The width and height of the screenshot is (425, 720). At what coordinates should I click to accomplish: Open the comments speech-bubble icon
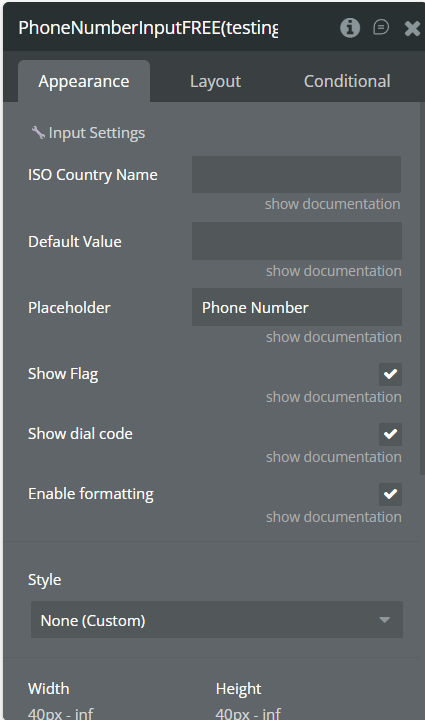click(x=381, y=28)
